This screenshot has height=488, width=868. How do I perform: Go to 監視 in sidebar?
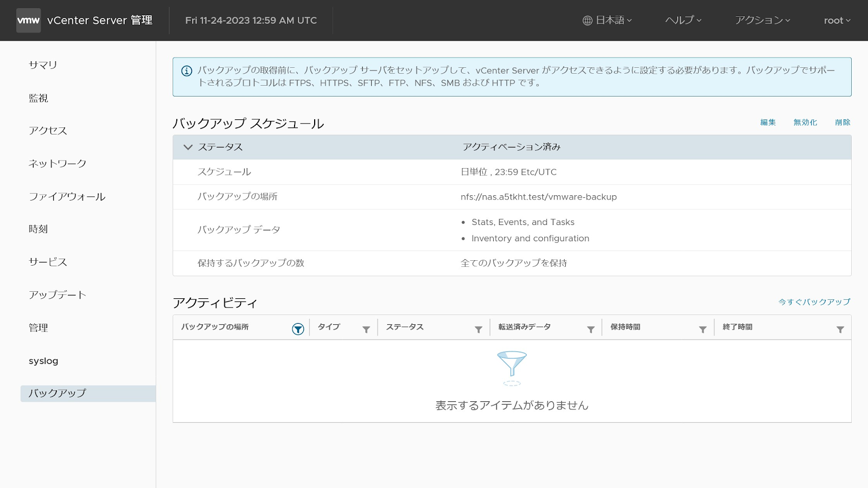39,98
